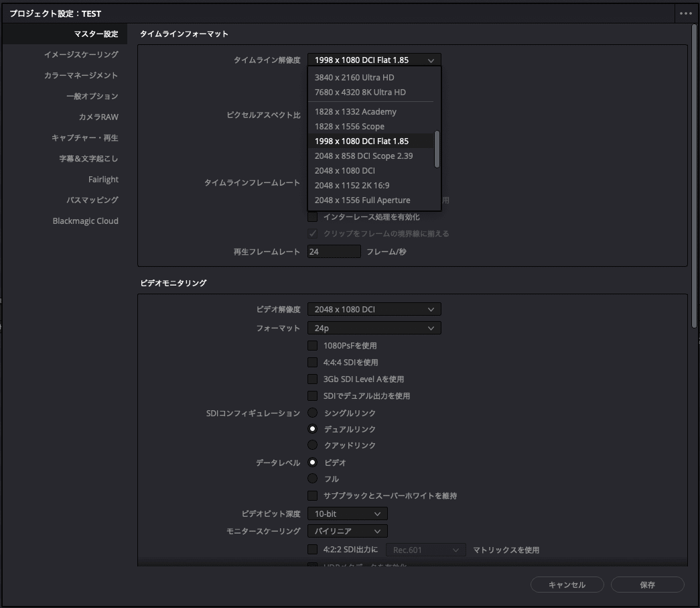Open the ビデオ解像度 dropdown

pos(374,309)
